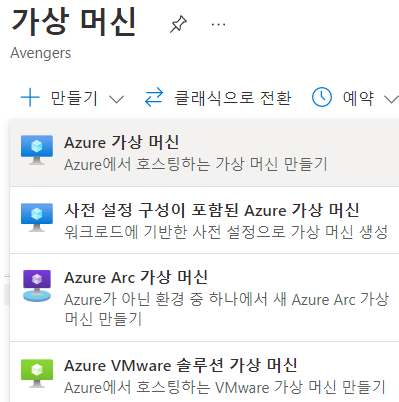Image resolution: width=399 pixels, height=402 pixels.
Task: Expand the 예약 dropdown chevron
Action: point(391,99)
